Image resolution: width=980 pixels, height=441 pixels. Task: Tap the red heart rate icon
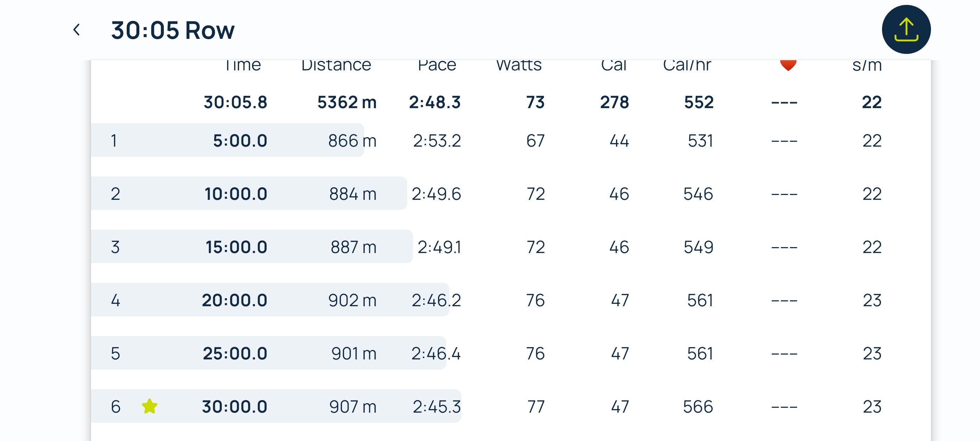pyautogui.click(x=788, y=65)
